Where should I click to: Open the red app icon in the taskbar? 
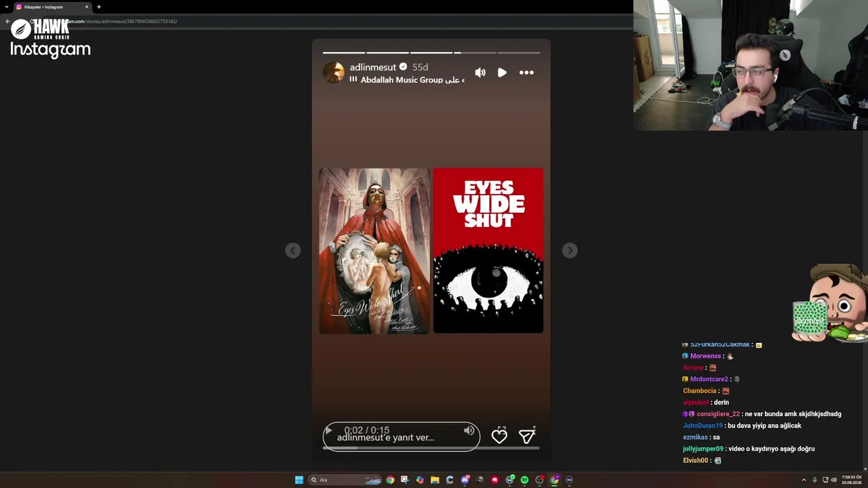tap(494, 480)
